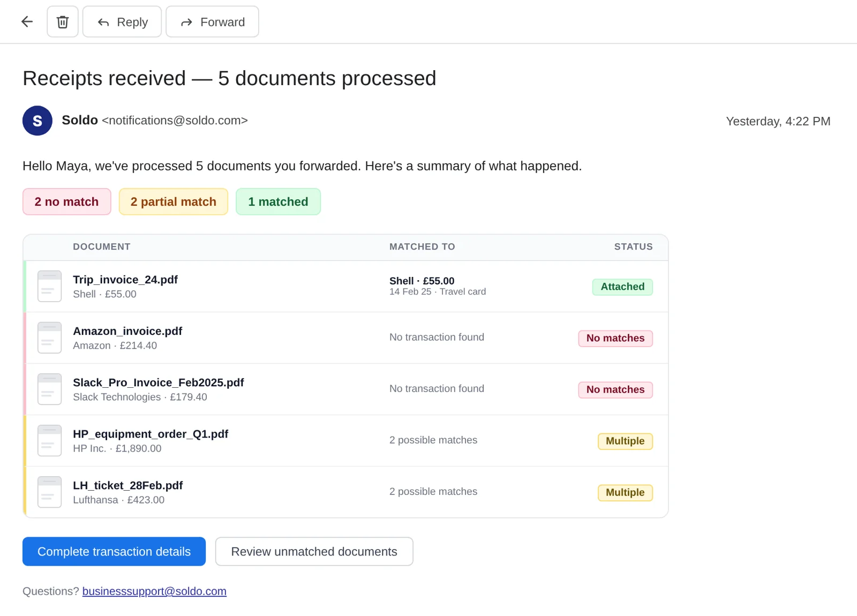857x616 pixels.
Task: Open file name LH_ticket_28Feb.pdf
Action: point(128,485)
